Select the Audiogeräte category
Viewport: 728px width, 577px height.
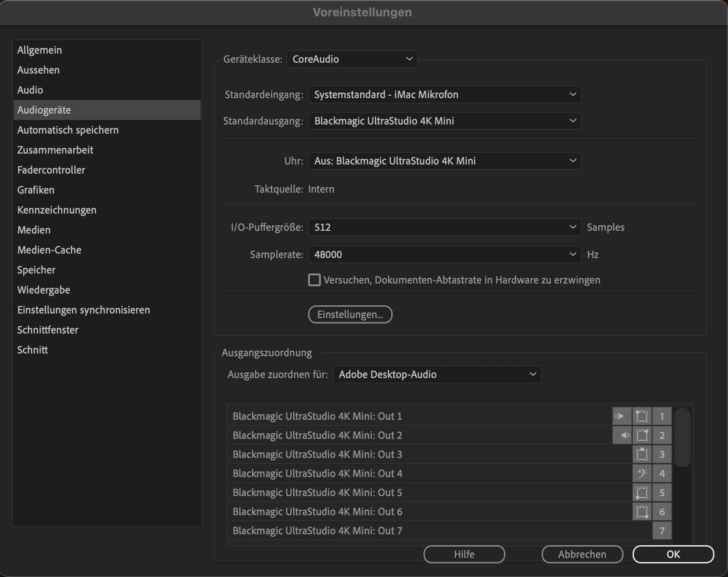107,110
